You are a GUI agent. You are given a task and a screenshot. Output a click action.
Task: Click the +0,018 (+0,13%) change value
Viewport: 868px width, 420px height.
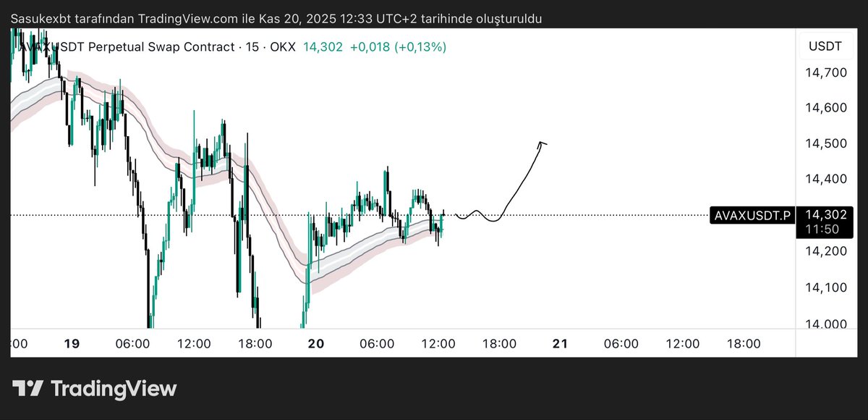pos(398,47)
